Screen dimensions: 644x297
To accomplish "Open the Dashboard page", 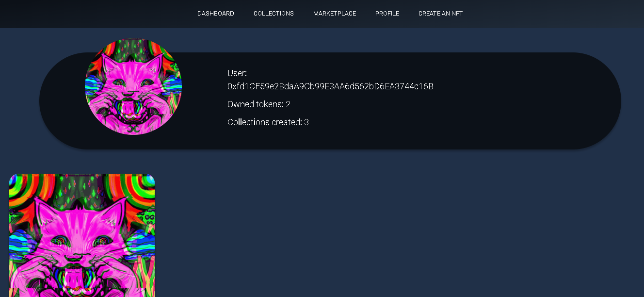I will [215, 14].
